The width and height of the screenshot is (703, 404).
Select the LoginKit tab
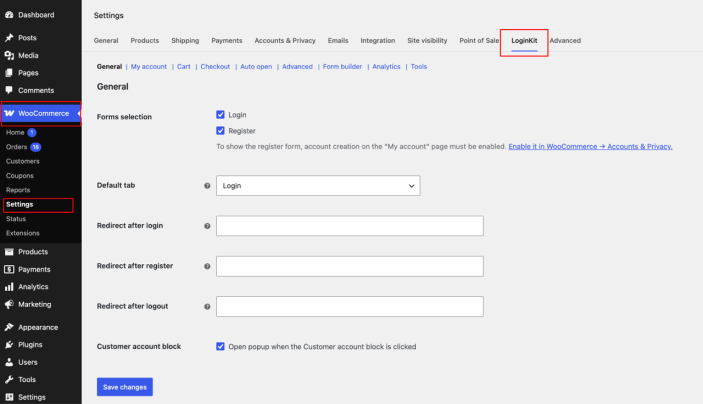tap(524, 40)
